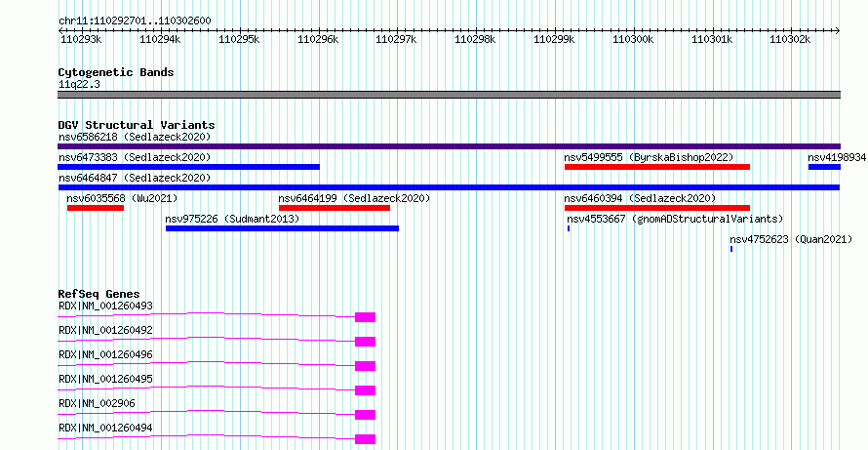Click the nsv4198934 label at right edge

837,157
